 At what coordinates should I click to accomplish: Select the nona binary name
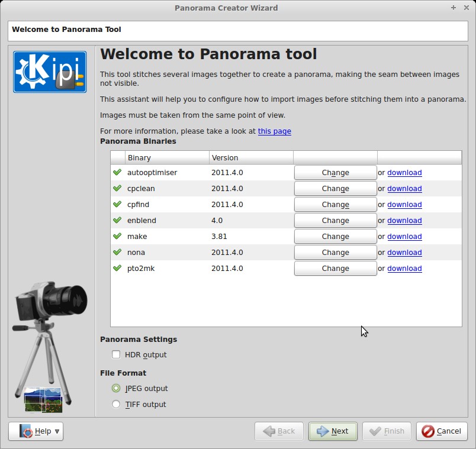[136, 253]
